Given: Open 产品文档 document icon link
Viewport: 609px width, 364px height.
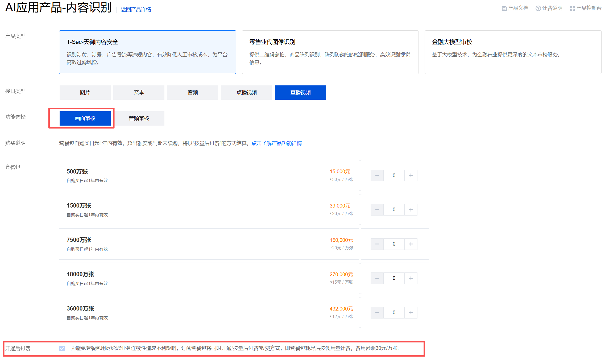Looking at the screenshot, I should [515, 8].
